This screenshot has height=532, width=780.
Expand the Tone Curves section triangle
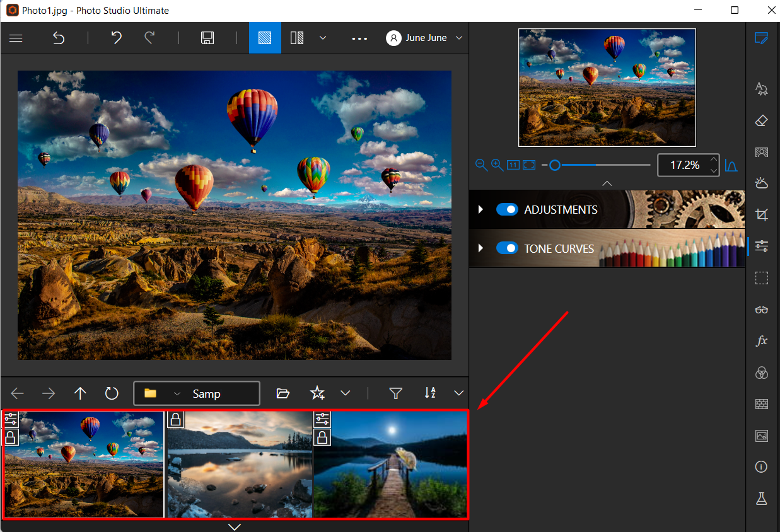click(x=481, y=248)
